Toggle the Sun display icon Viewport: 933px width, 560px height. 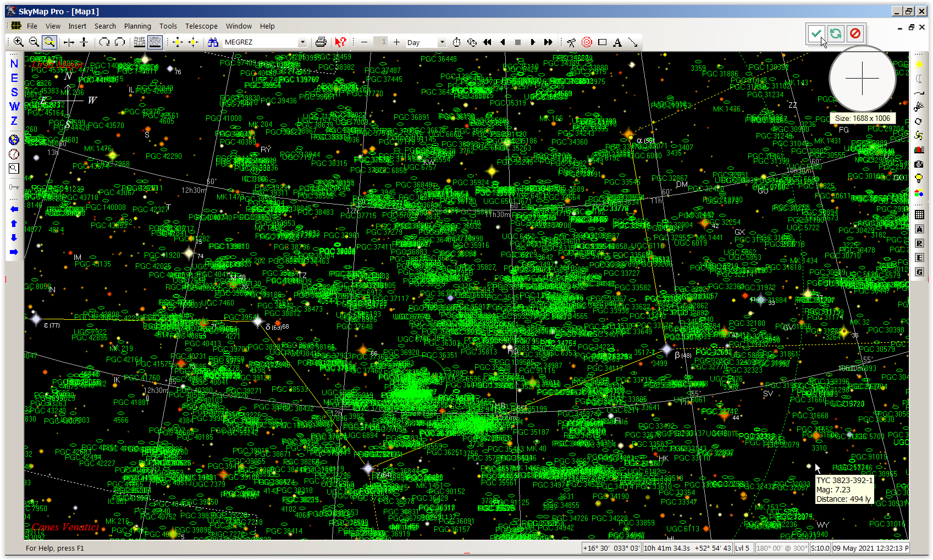919,64
